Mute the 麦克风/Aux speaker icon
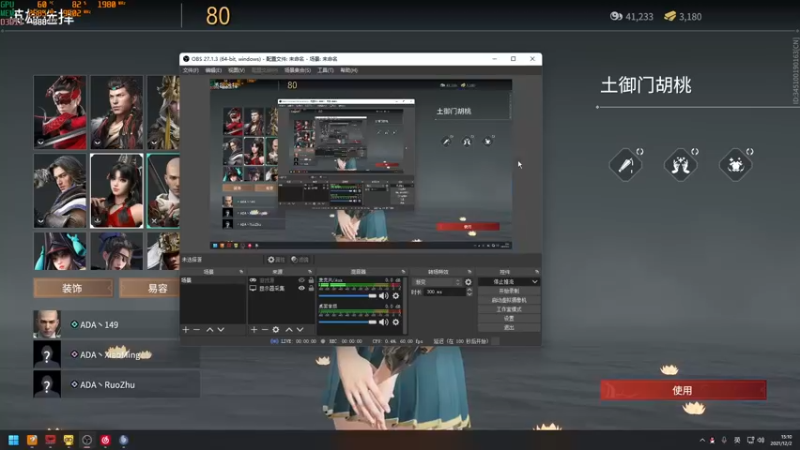 click(x=384, y=296)
